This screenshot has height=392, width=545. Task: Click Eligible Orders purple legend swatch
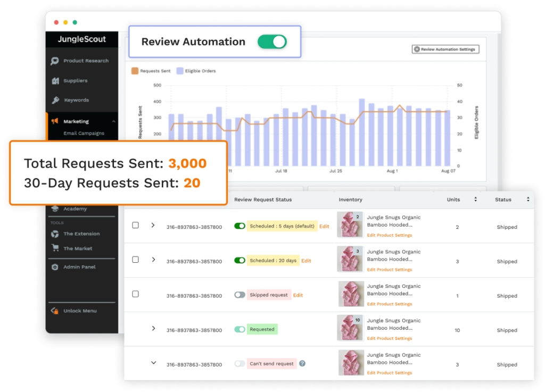180,71
